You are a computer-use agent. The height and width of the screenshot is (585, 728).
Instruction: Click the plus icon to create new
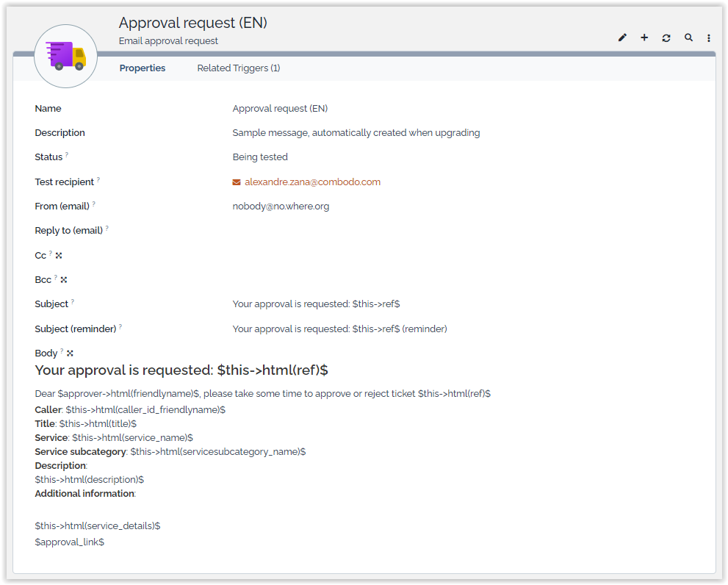644,37
